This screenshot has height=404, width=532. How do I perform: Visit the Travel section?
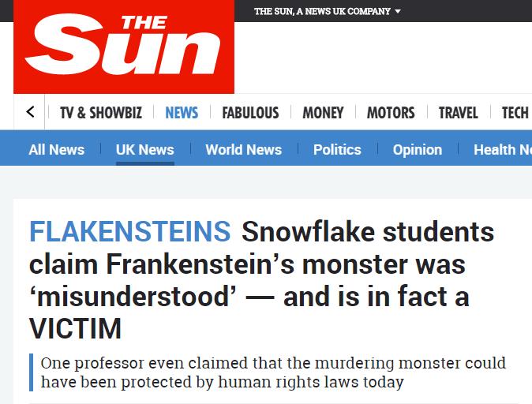[458, 113]
